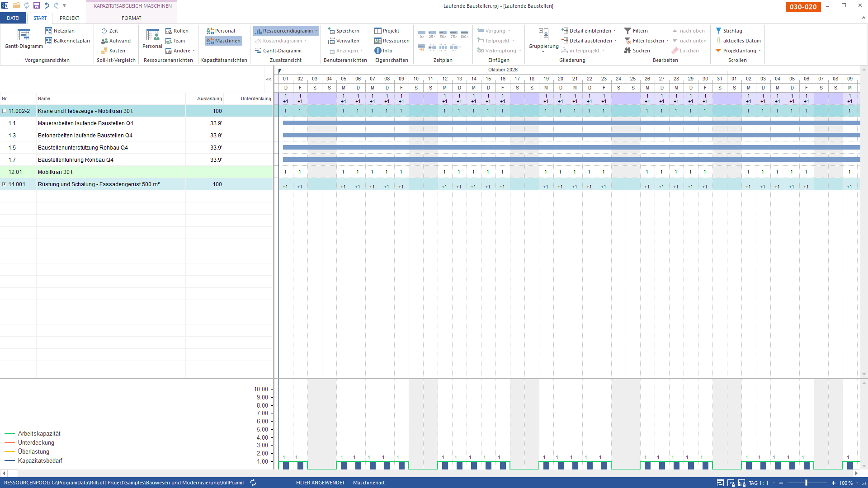Click zoom in plus button

point(834,483)
